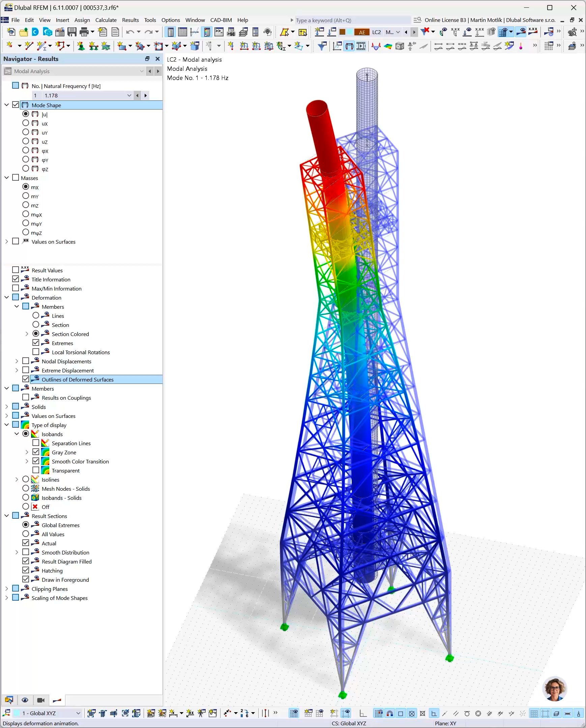
Task: Tick the Transparent checkbox
Action: pyautogui.click(x=36, y=470)
